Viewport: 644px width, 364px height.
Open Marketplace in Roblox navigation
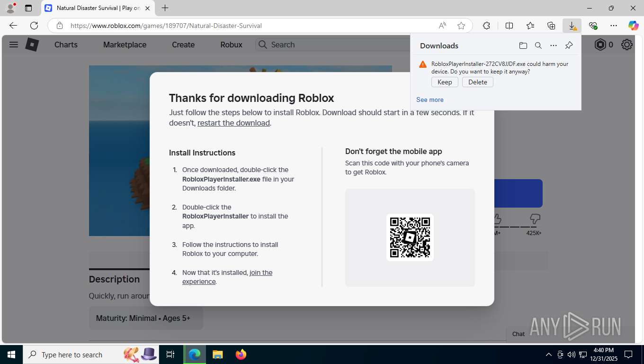[125, 45]
